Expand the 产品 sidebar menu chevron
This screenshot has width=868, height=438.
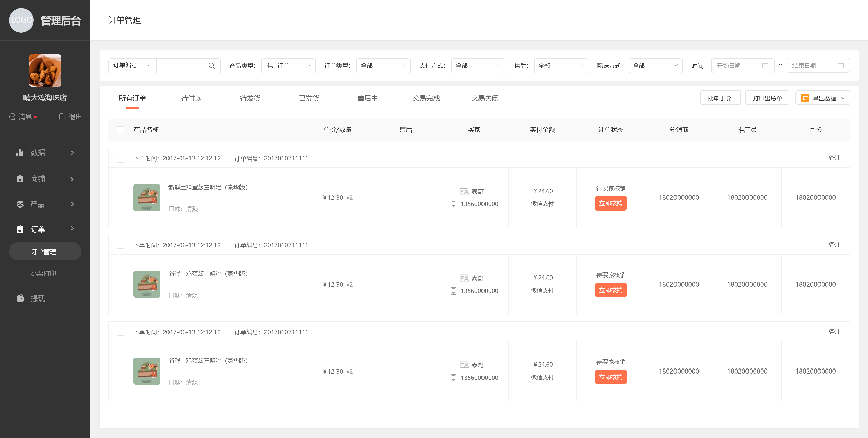(72, 204)
